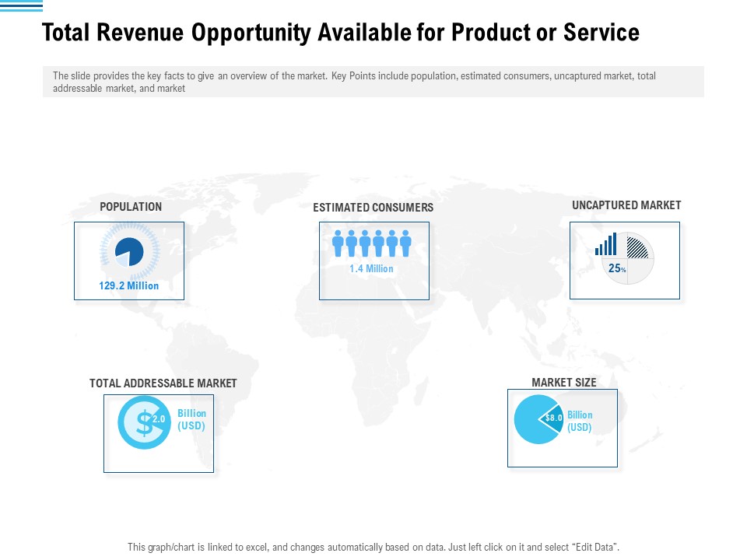
Task: Click the '1.4 Million' value
Action: [372, 268]
